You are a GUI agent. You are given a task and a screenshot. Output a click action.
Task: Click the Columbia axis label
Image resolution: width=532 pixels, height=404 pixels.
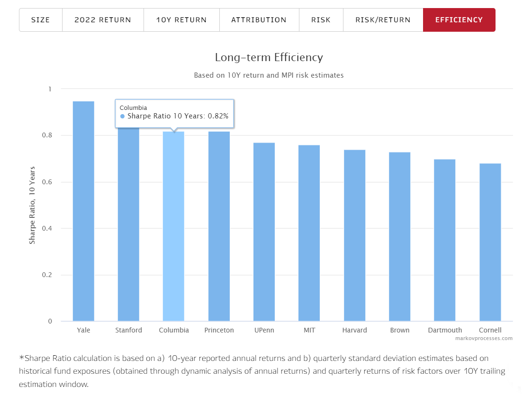coord(174,330)
